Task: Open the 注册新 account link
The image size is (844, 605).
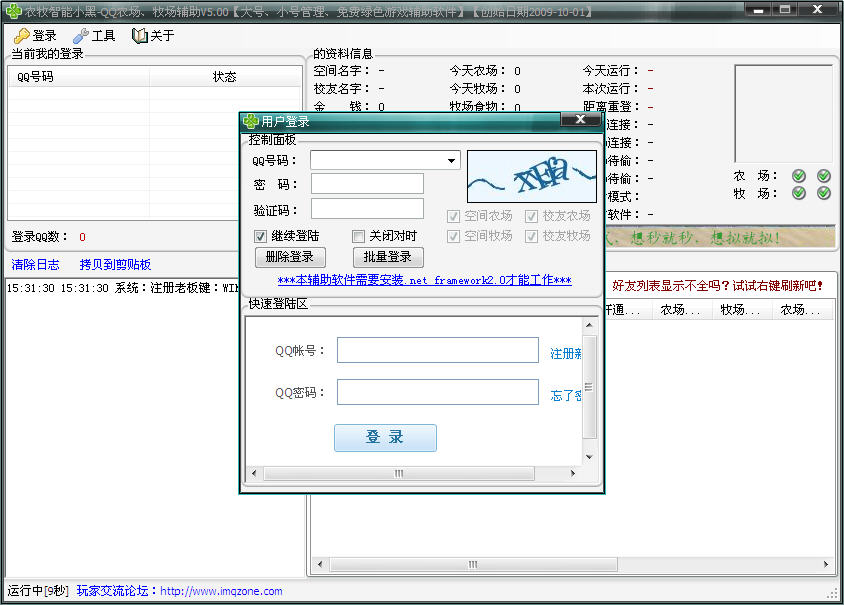Action: [566, 354]
